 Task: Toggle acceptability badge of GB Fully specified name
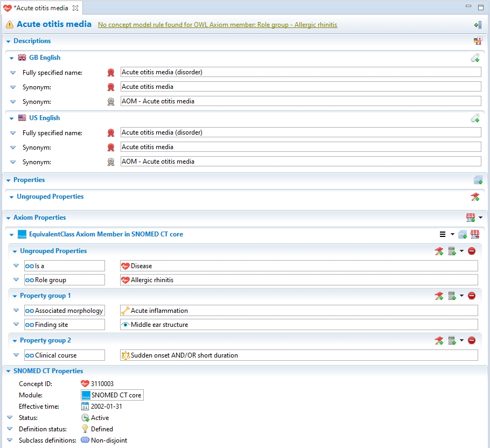pos(111,72)
